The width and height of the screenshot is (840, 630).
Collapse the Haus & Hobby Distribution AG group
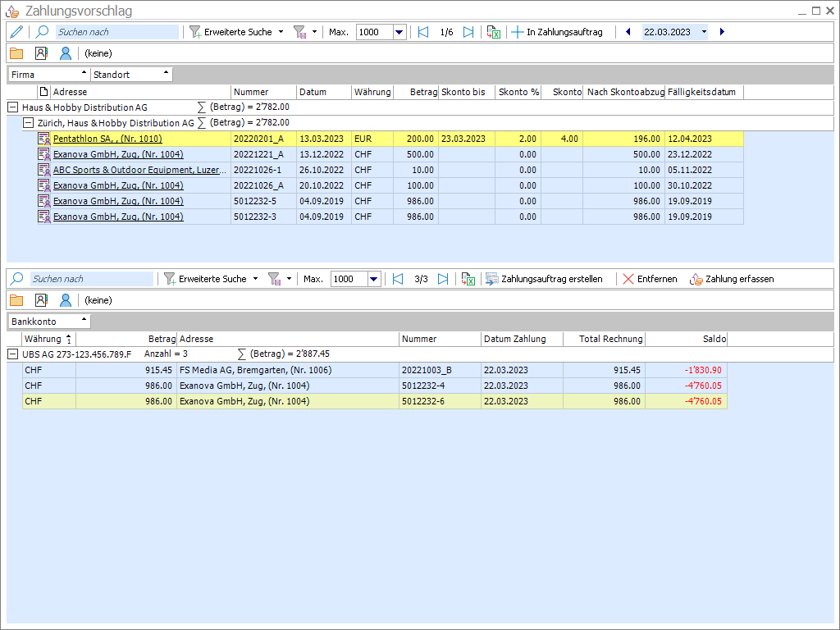(13, 107)
